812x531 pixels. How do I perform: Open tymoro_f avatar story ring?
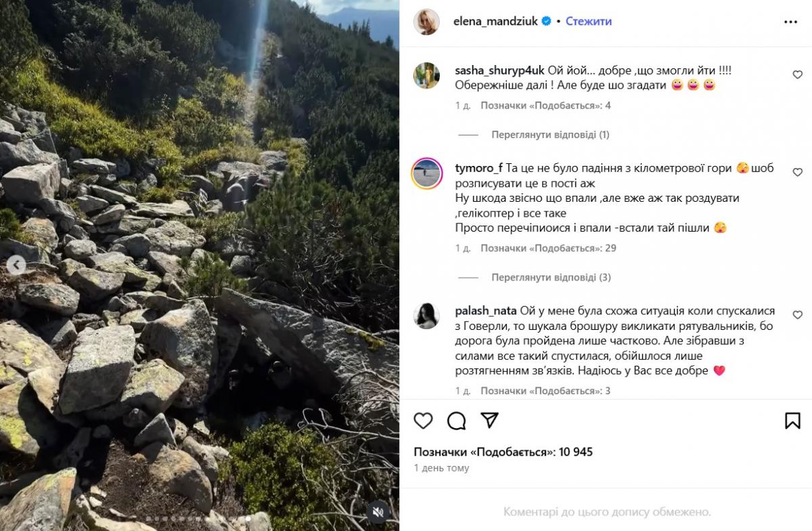pos(427,173)
